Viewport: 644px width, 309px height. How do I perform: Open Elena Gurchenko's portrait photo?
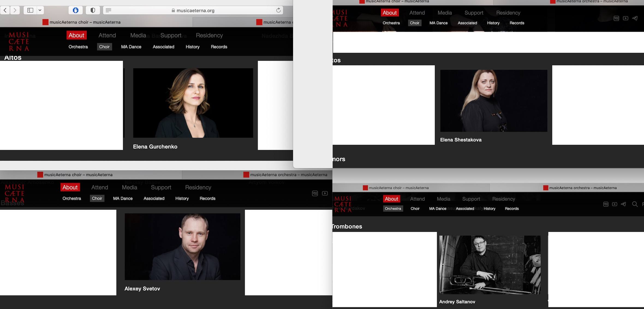tap(193, 103)
